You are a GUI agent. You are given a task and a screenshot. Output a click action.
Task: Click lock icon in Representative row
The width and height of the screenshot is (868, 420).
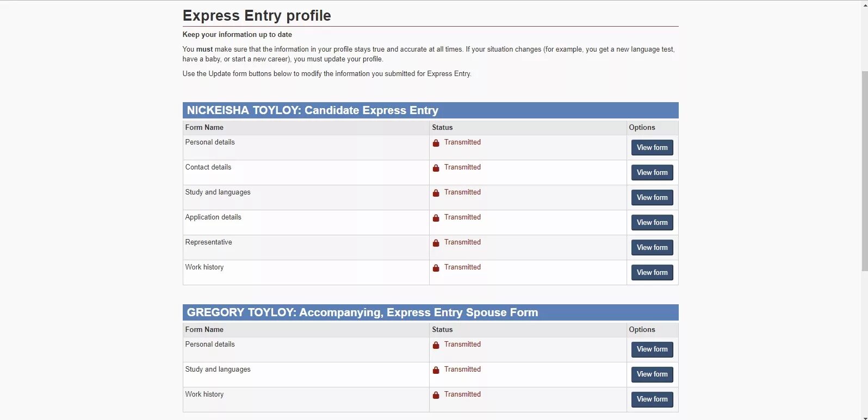436,243
